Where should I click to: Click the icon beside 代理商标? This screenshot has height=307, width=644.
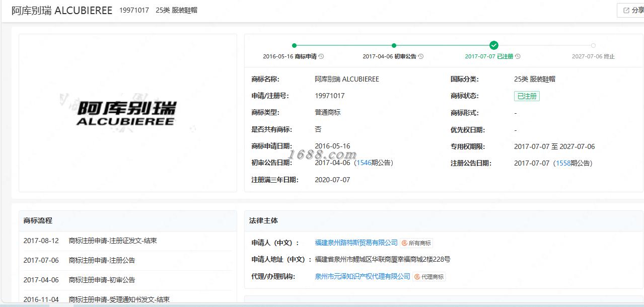[417, 277]
